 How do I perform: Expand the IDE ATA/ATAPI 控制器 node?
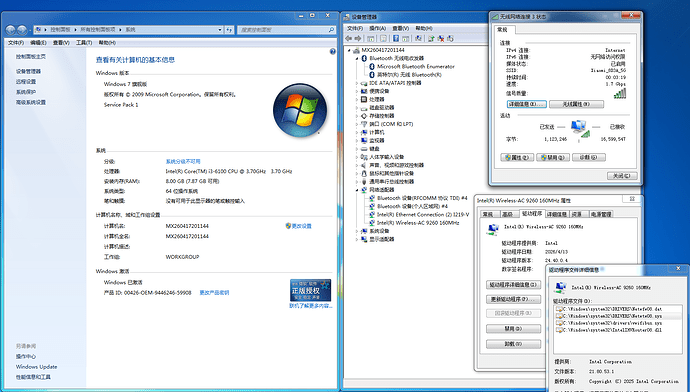point(357,83)
